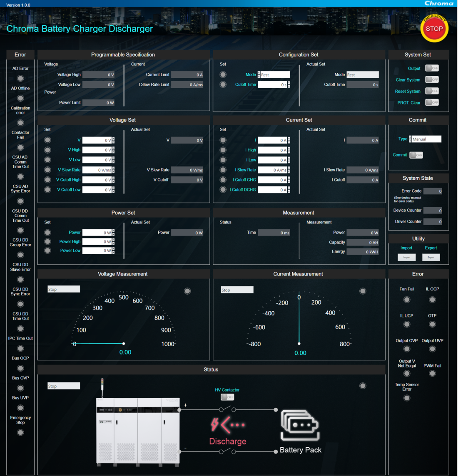Adjust the I Slew Rate stepper arrows
The width and height of the screenshot is (458, 476).
(289, 170)
